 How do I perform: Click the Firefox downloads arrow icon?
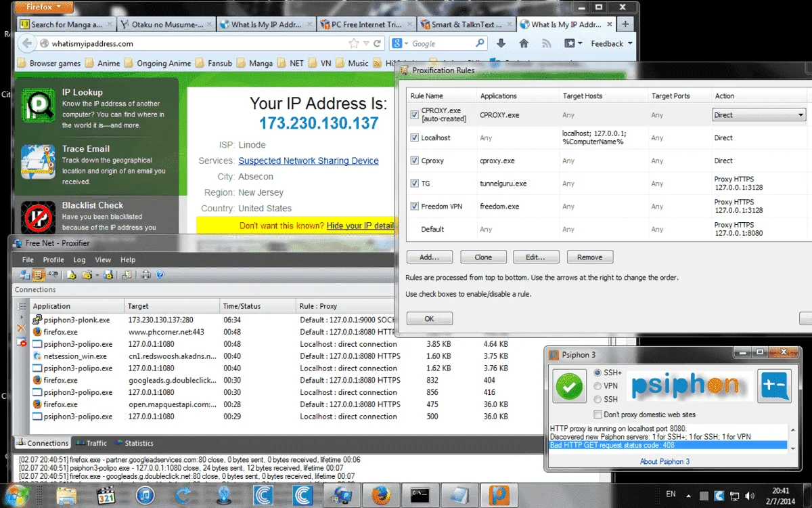coord(501,43)
